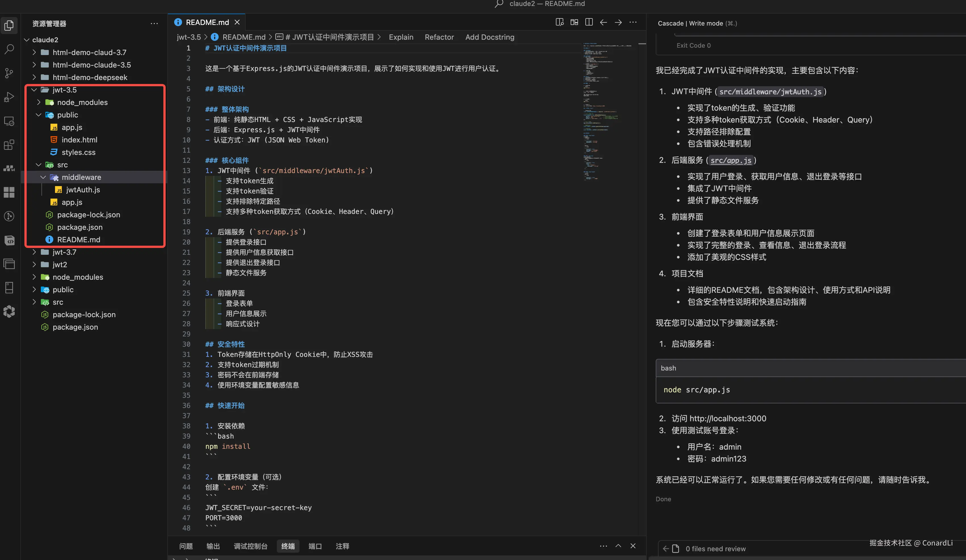The width and height of the screenshot is (966, 560).
Task: Switch to the 问题 panel tab
Action: [x=186, y=546]
